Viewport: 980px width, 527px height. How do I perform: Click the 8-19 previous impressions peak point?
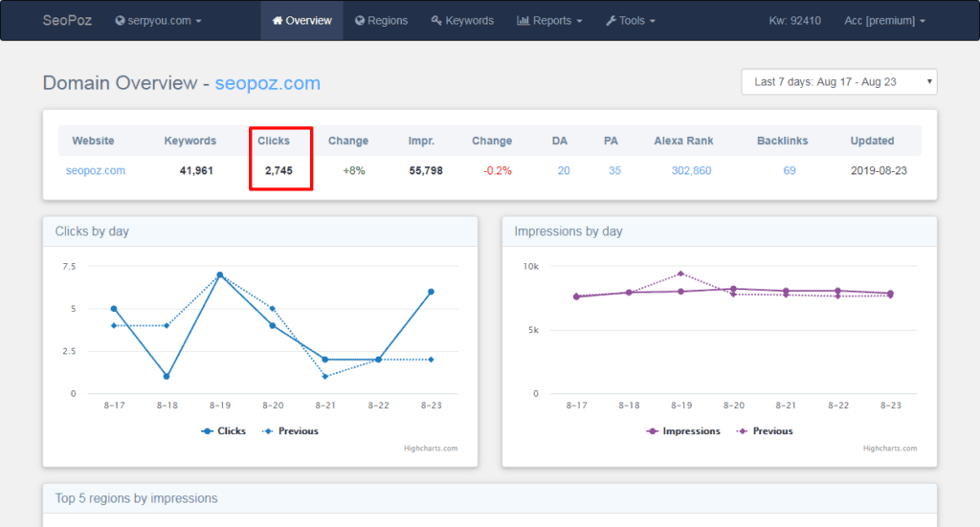680,274
